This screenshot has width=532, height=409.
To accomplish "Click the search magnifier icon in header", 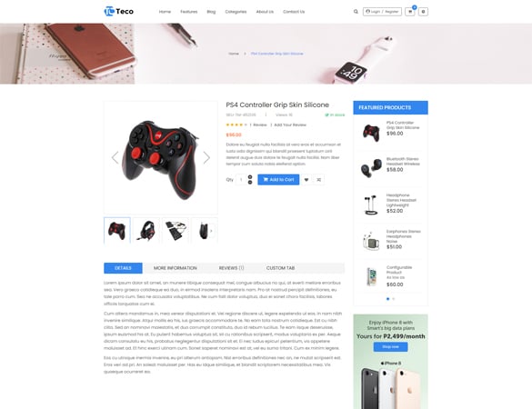I will pyautogui.click(x=356, y=12).
